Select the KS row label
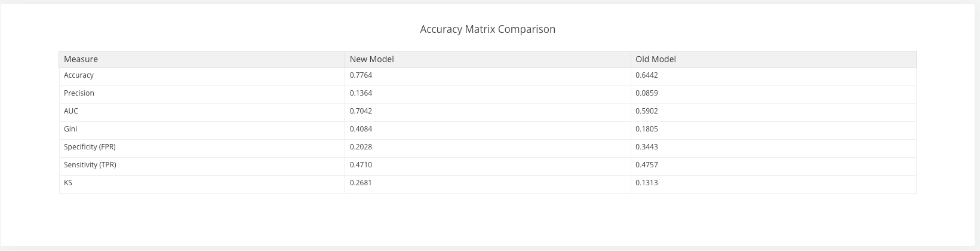 click(68, 183)
